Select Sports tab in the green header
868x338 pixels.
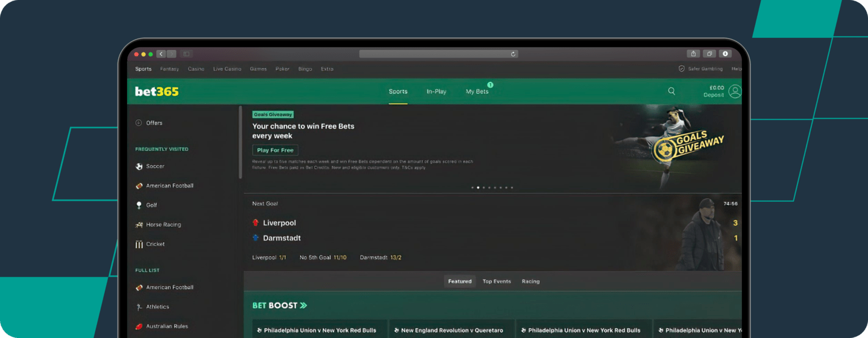(398, 92)
